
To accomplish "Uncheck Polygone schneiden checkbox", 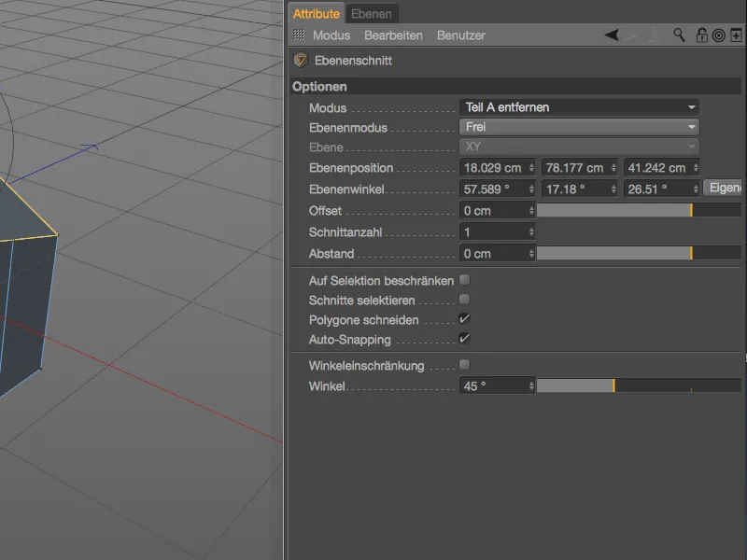I will tap(464, 319).
